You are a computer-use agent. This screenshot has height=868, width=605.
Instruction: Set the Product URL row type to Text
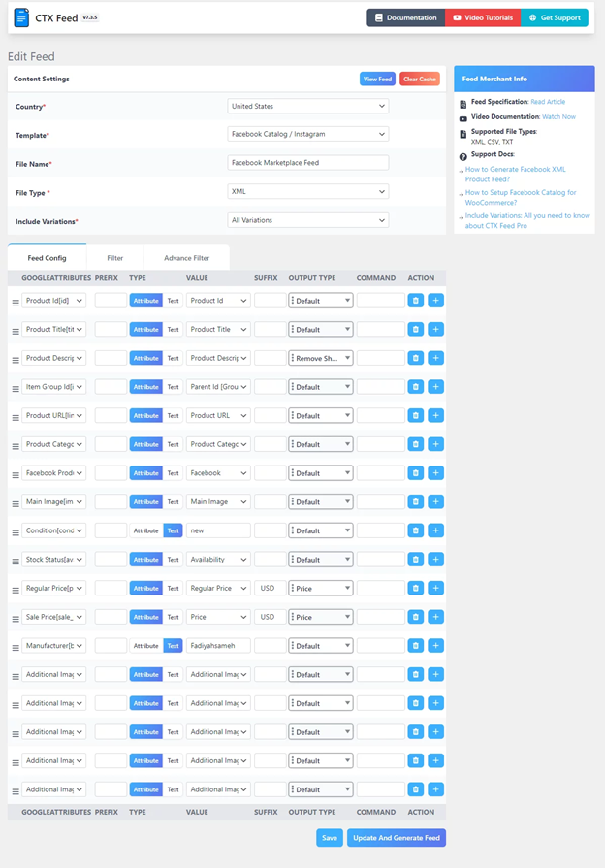(x=174, y=416)
